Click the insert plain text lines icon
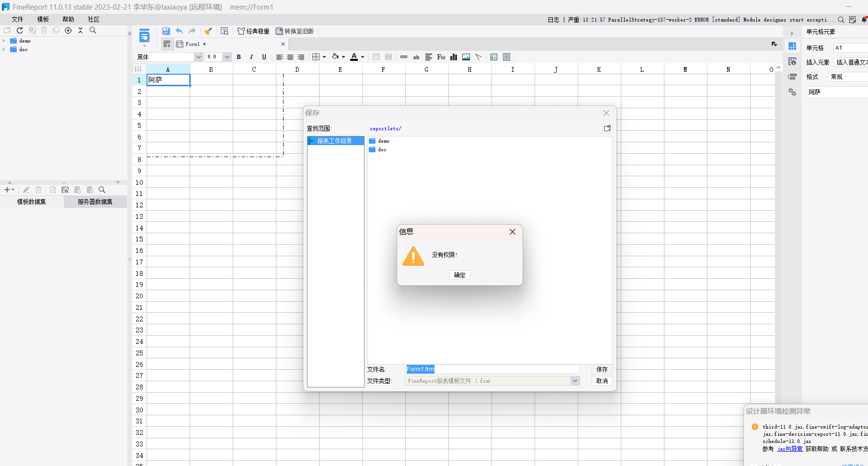 tap(429, 57)
